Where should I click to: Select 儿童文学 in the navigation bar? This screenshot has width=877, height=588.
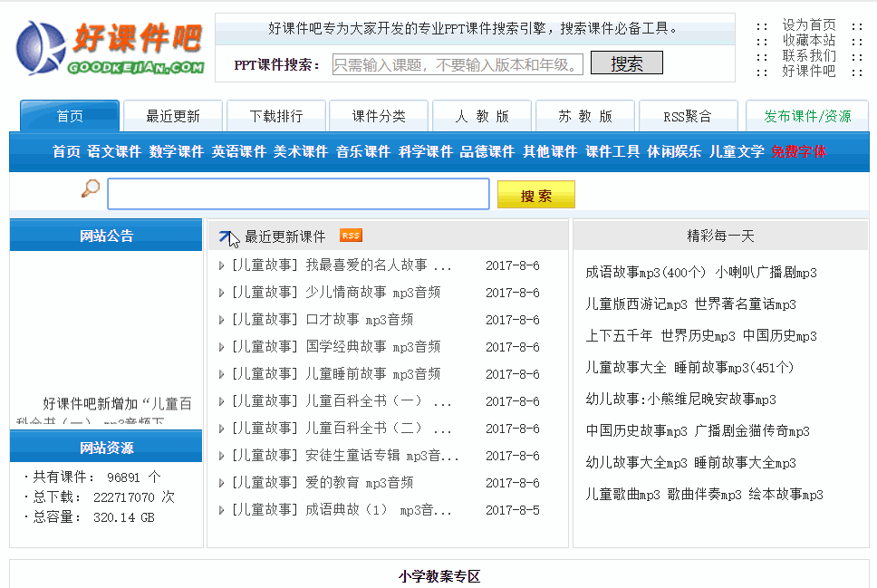pos(737,151)
